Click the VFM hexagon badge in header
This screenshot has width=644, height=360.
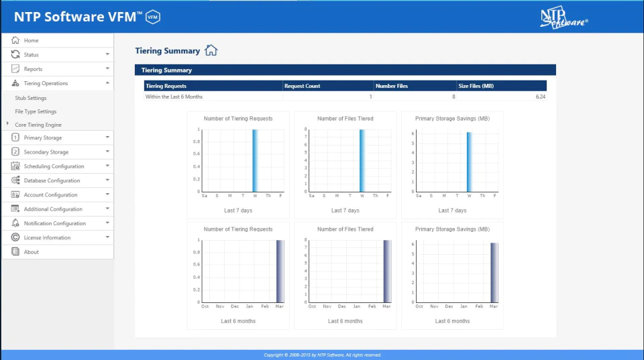(153, 17)
